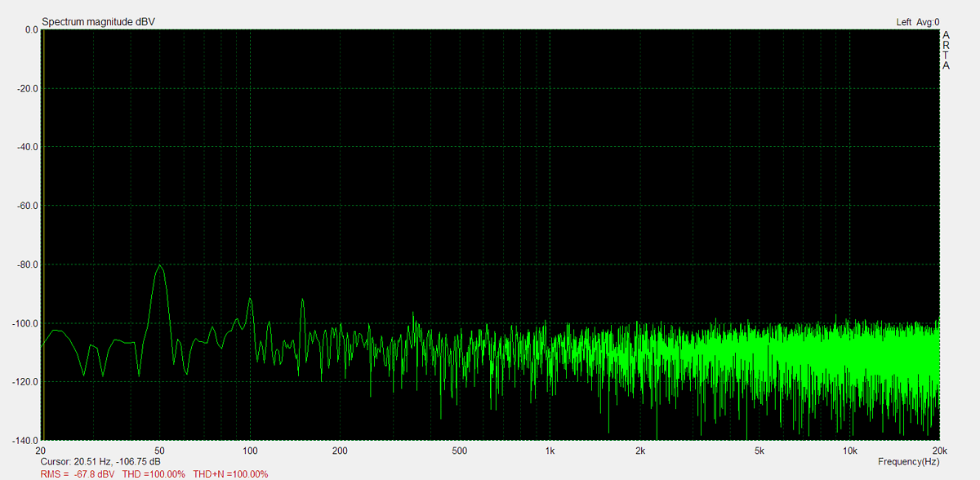Click the '-80.0' label on the dB axis
This screenshot has width=980, height=480.
pos(27,264)
